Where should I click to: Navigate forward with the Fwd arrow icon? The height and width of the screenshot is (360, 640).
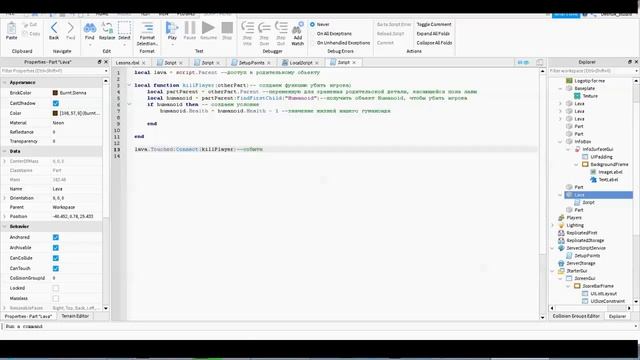71,28
